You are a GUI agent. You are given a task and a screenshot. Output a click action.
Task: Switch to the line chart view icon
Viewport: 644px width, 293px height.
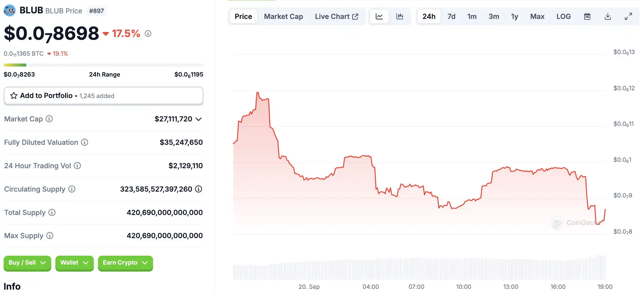click(x=379, y=16)
